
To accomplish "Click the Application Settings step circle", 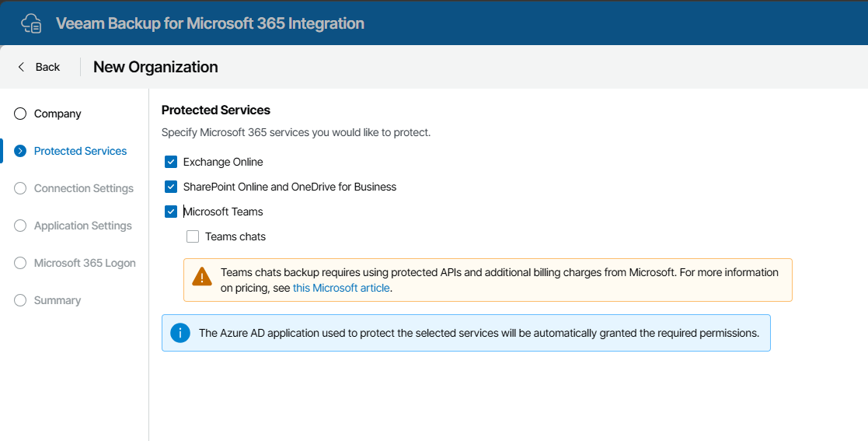I will pyautogui.click(x=20, y=226).
